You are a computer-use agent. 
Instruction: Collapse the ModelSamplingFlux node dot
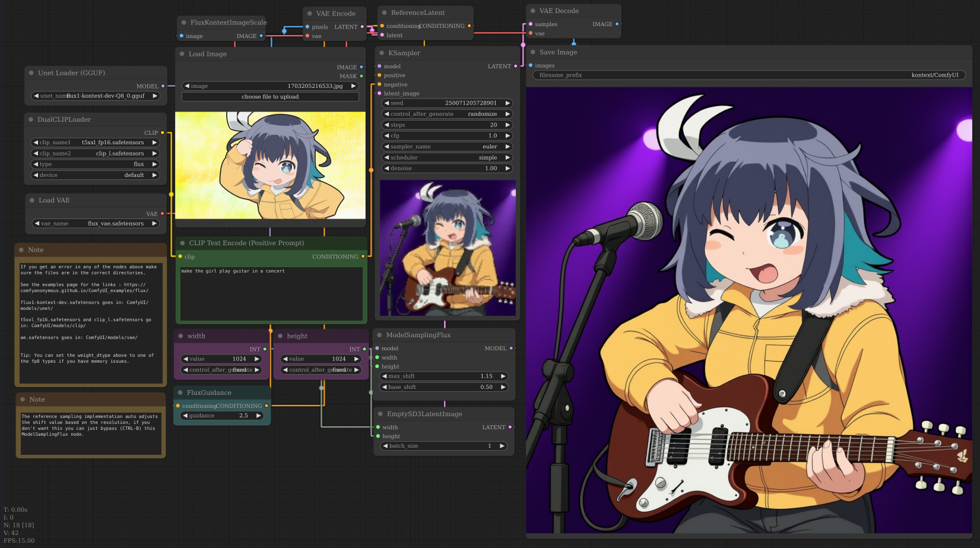[x=379, y=335]
